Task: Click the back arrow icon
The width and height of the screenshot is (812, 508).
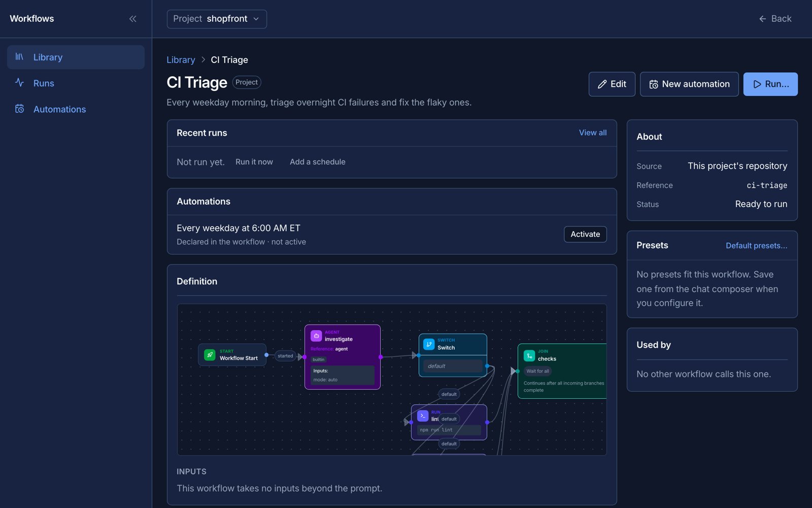Action: point(762,19)
